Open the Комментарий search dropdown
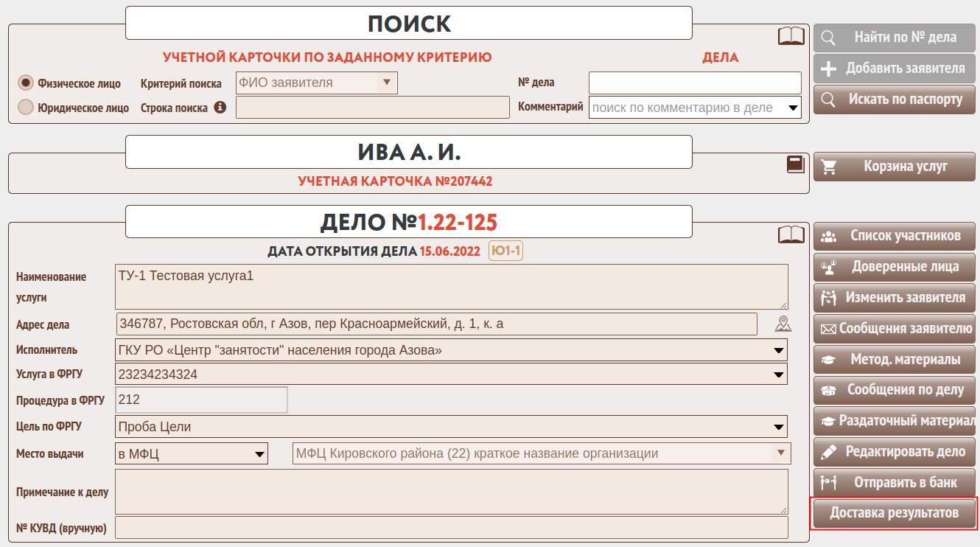 click(x=695, y=108)
